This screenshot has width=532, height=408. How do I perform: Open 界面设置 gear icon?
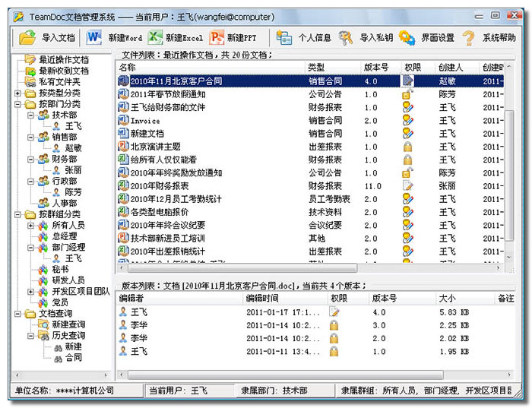click(407, 37)
